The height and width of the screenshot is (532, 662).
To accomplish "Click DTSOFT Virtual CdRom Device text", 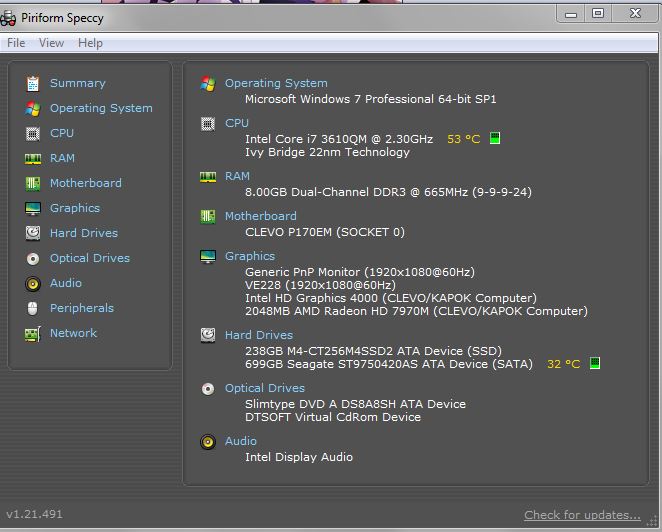I will [333, 417].
